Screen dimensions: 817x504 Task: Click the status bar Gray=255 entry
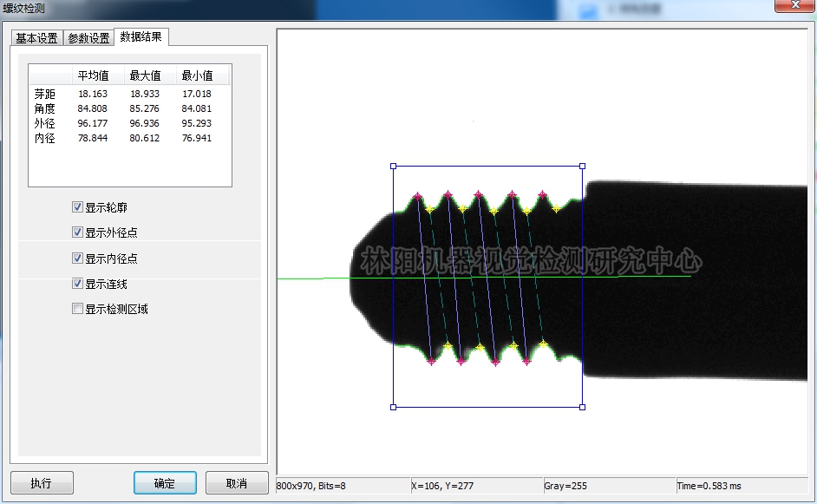pyautogui.click(x=565, y=486)
